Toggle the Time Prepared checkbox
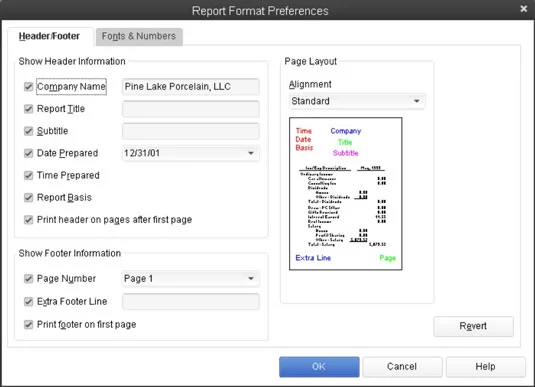The height and width of the screenshot is (387, 535). click(29, 175)
